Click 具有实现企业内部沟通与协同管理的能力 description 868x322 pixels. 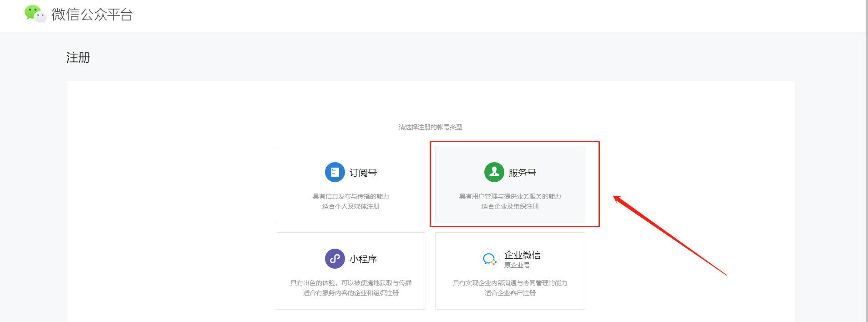(510, 283)
